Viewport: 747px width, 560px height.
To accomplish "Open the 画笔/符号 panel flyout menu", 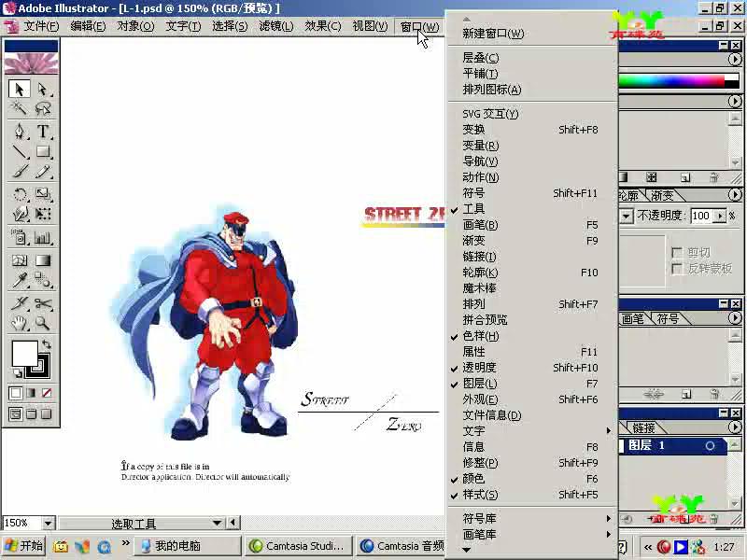I will [735, 318].
